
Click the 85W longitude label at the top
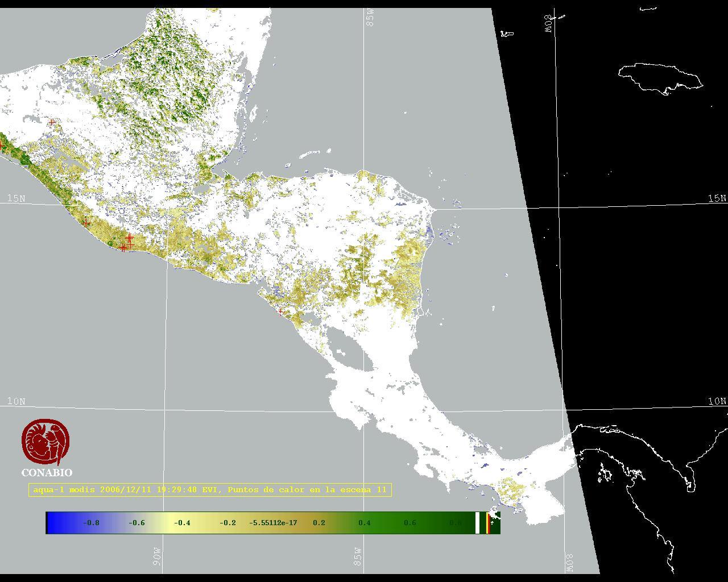point(370,17)
